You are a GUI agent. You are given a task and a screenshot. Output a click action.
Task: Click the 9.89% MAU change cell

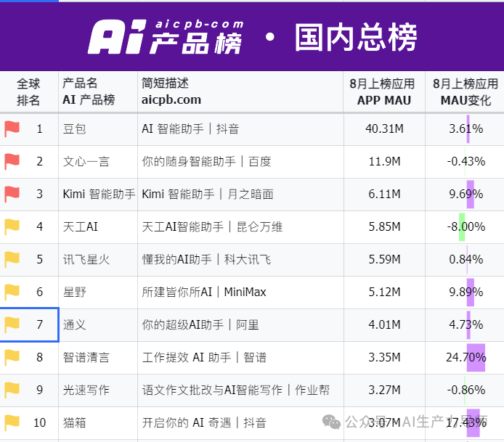tap(465, 292)
